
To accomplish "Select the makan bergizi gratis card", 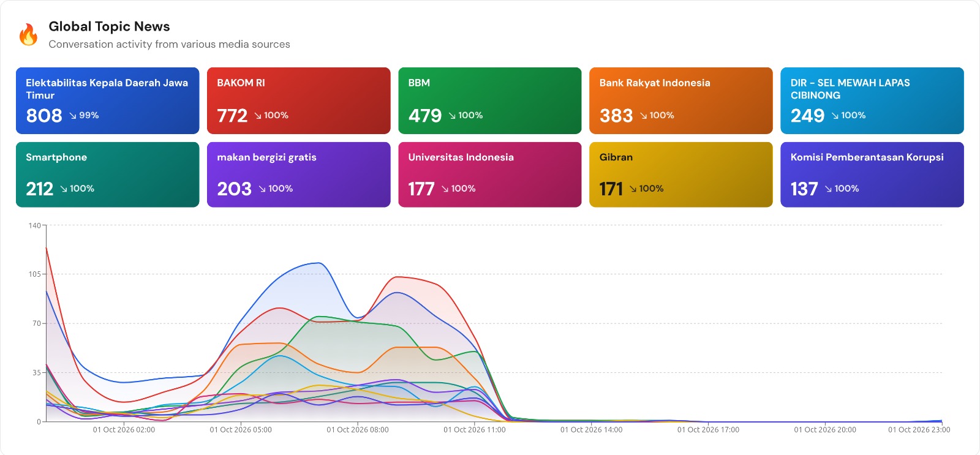I will pos(299,175).
